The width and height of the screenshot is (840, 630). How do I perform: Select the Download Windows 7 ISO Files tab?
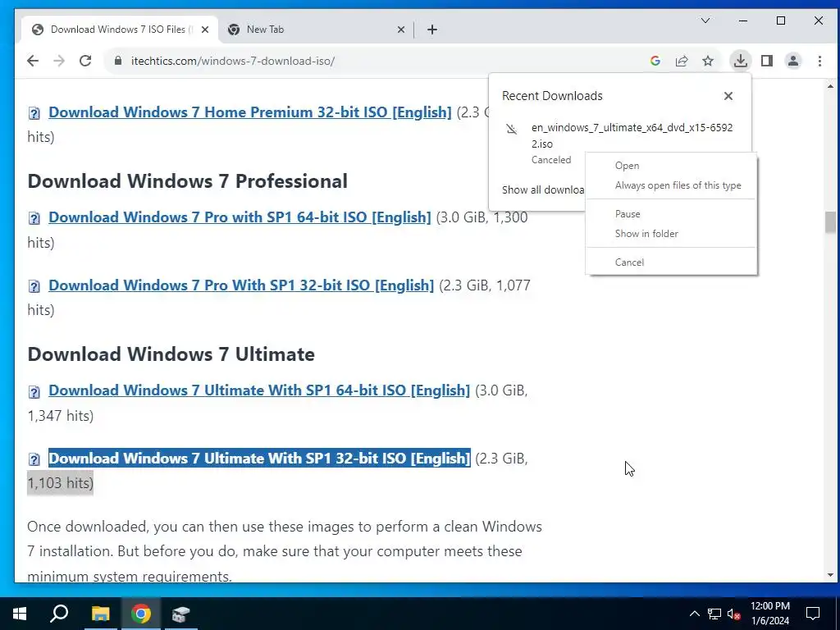click(120, 30)
